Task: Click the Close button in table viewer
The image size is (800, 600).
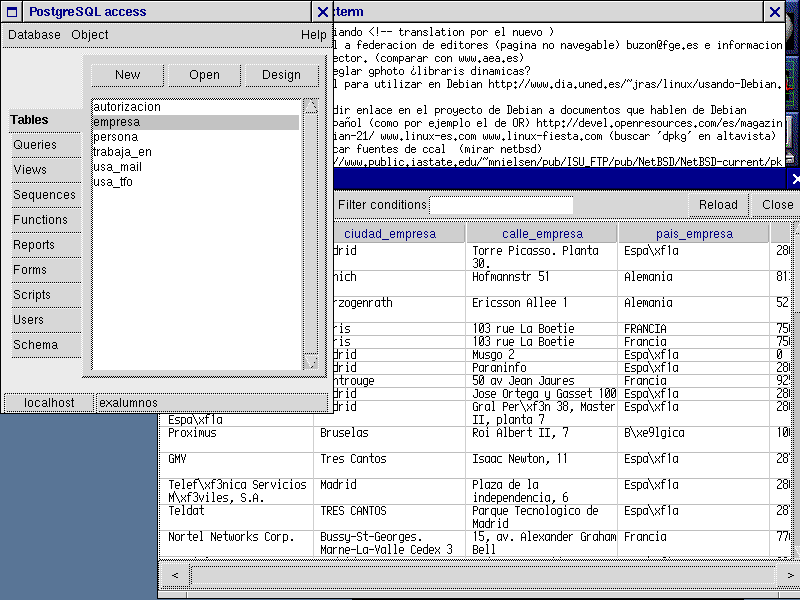Action: coord(777,205)
